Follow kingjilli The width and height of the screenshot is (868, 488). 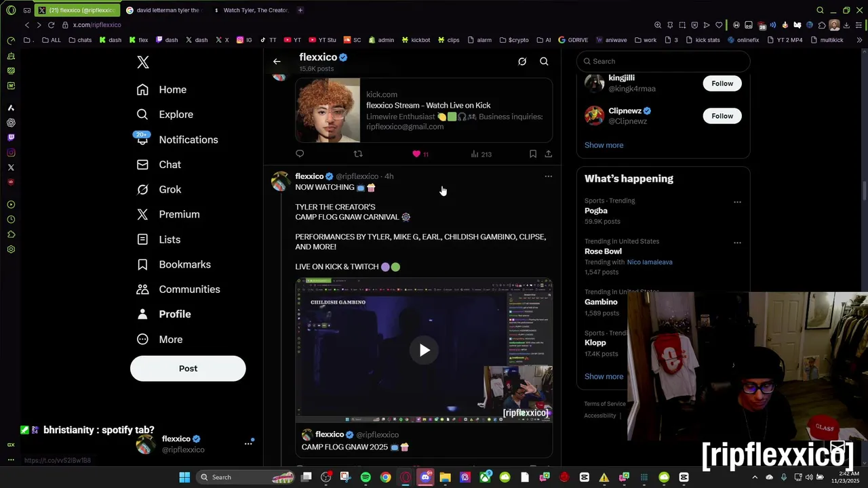[x=722, y=83]
